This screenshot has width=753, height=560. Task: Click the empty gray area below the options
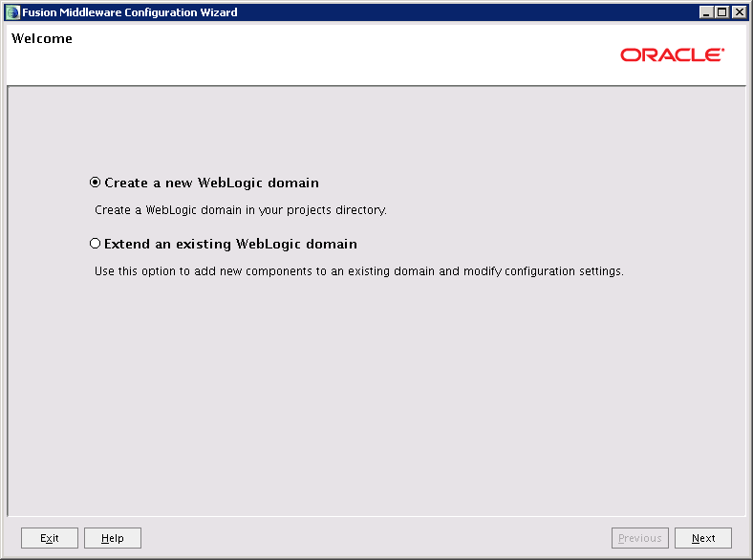[x=376, y=401]
